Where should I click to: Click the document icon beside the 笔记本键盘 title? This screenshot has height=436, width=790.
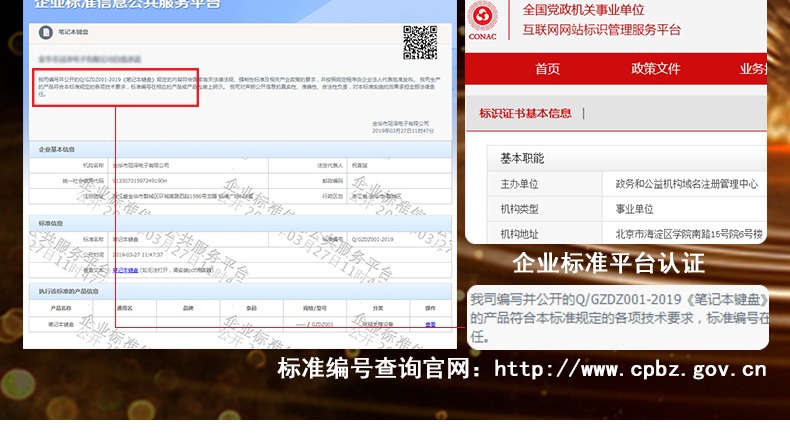(x=46, y=32)
